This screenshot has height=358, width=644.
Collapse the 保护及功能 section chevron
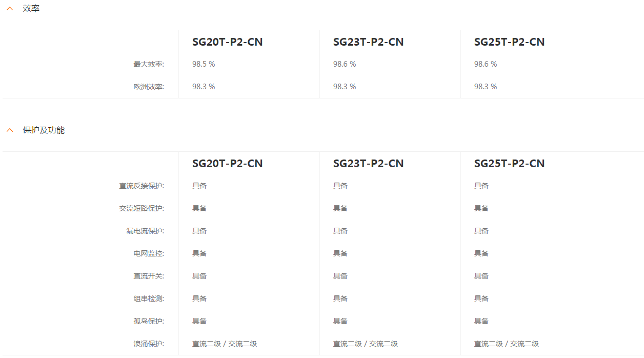10,130
